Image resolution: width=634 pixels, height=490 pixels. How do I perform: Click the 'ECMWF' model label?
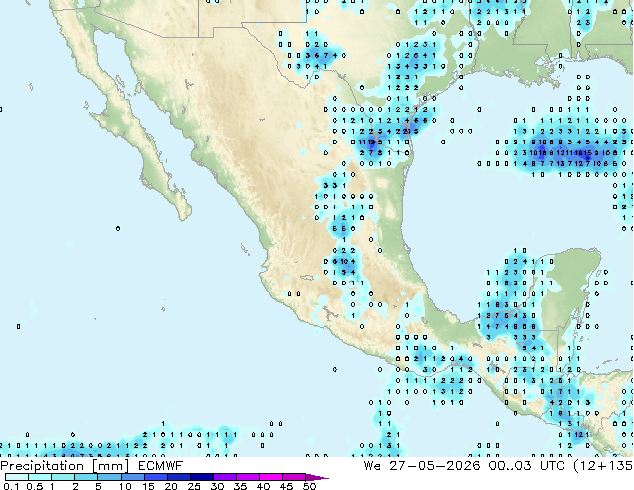[x=161, y=466]
